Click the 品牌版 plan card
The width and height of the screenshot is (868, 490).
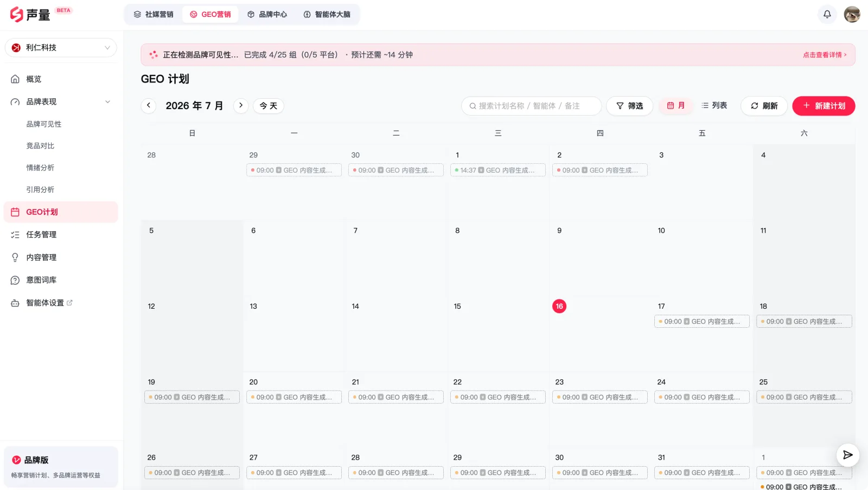(61, 467)
